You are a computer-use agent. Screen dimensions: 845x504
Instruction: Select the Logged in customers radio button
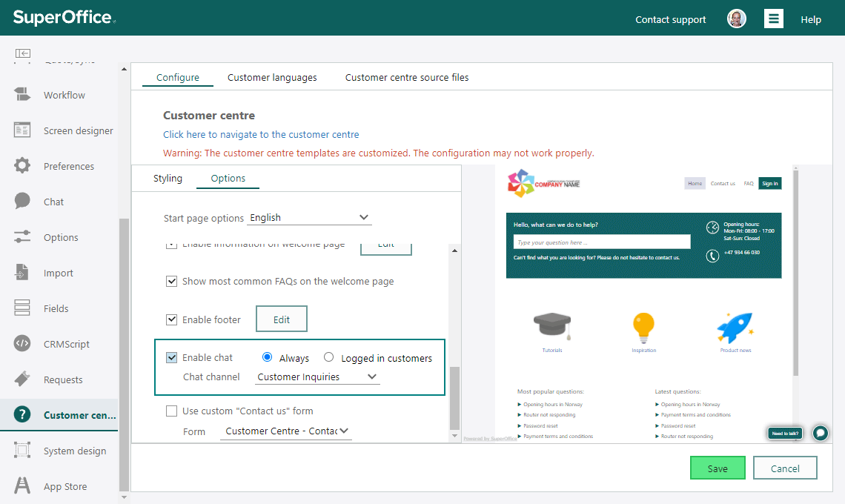(x=328, y=357)
